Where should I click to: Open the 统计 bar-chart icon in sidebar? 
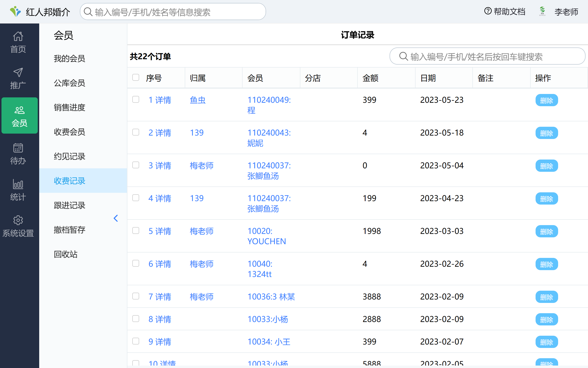[18, 184]
